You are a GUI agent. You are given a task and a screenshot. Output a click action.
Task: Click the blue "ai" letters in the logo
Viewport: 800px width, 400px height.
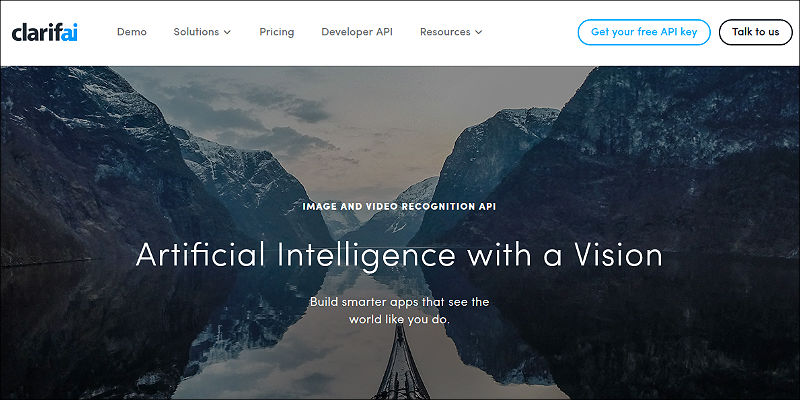tap(69, 32)
